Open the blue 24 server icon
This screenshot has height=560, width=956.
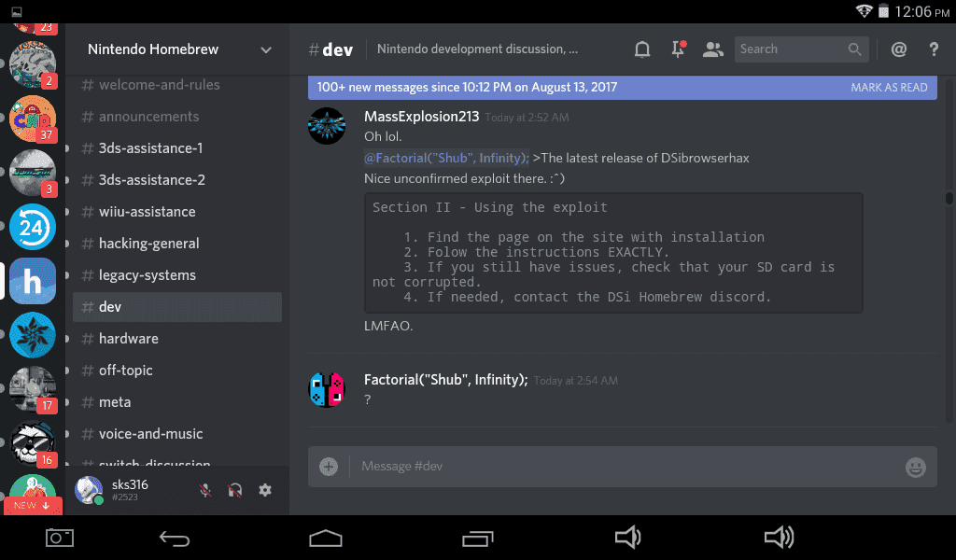click(33, 227)
